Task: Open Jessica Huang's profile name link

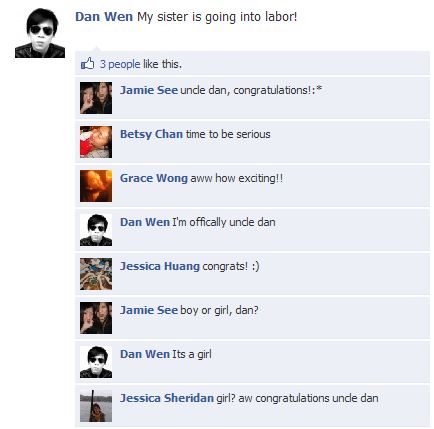Action: (160, 266)
